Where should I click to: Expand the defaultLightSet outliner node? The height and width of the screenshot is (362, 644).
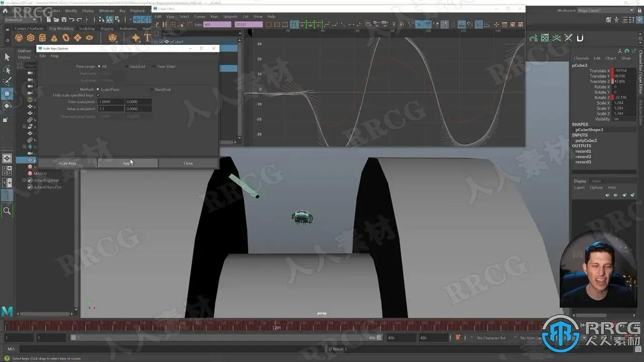[24, 180]
